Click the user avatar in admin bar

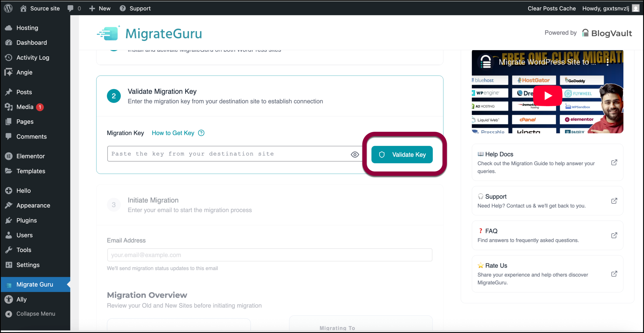[x=636, y=8]
